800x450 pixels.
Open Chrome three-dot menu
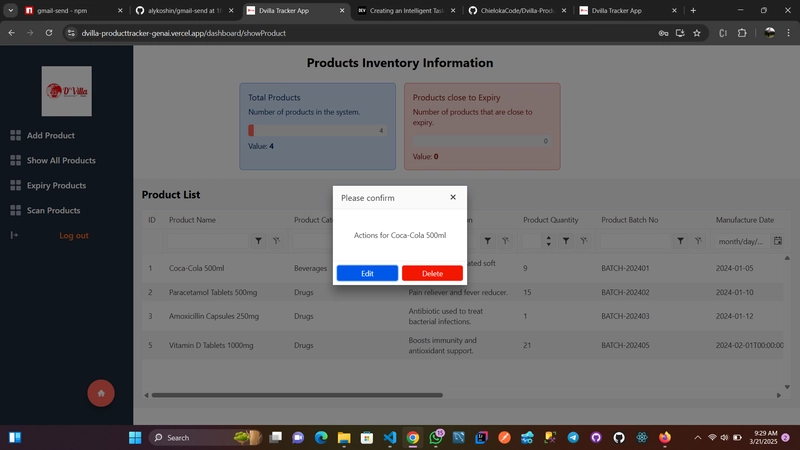tap(788, 33)
